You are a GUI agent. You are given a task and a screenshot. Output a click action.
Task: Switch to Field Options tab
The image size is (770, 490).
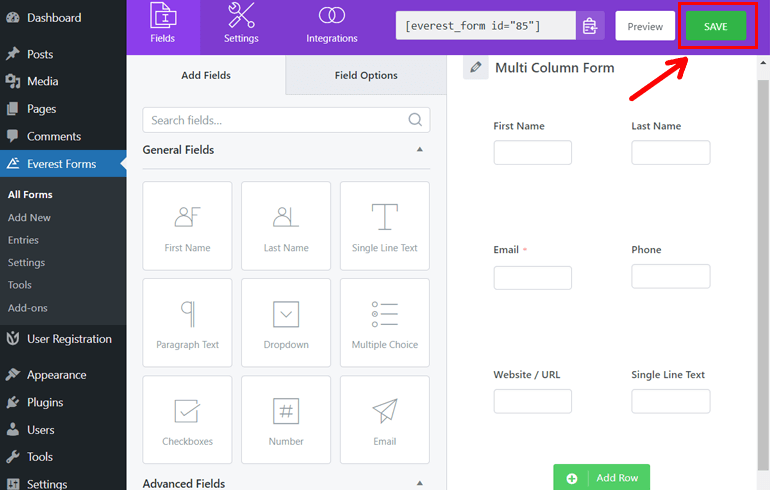(366, 75)
